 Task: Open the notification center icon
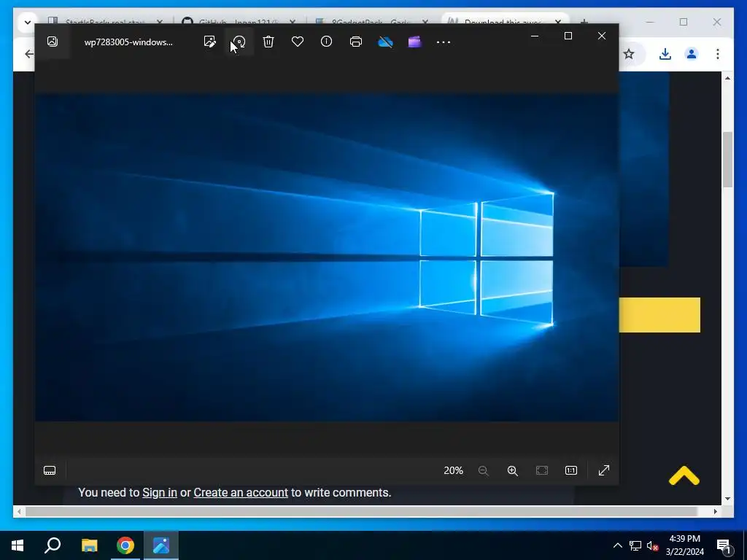click(724, 545)
